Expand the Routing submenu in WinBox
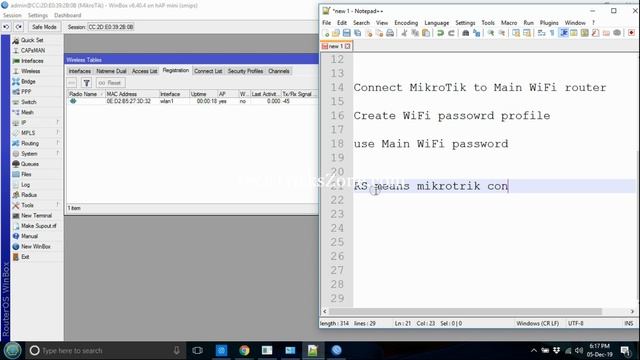 [36, 143]
